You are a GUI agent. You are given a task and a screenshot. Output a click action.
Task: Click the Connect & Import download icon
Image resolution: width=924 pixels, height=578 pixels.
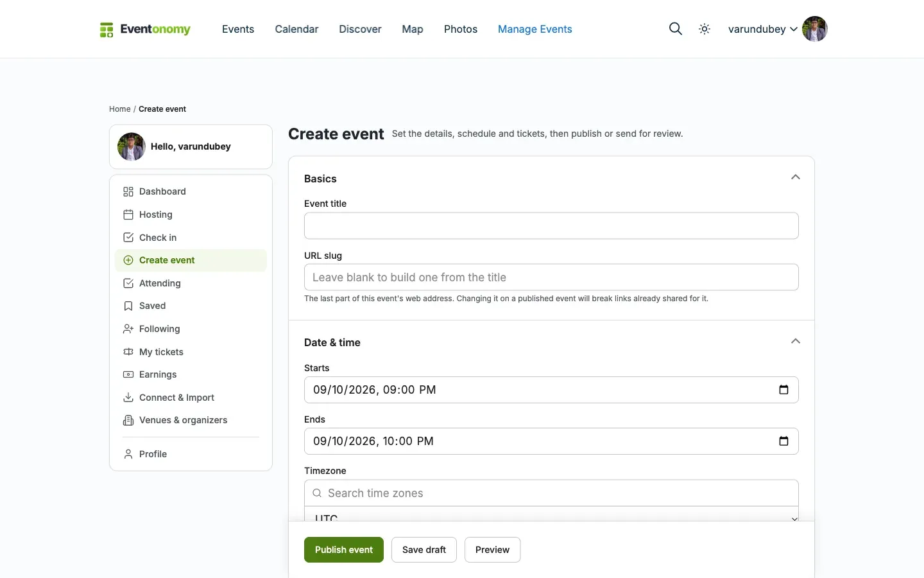128,398
